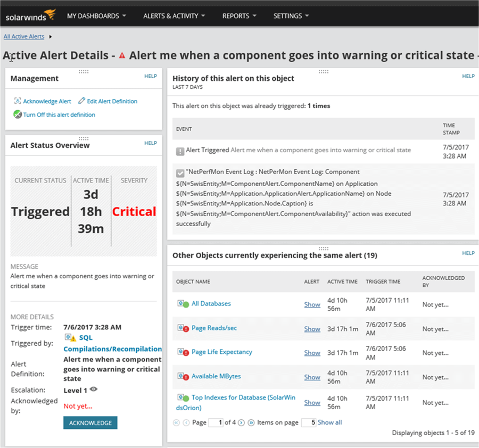
Task: Open the Available MBytes object
Action: coord(216,376)
